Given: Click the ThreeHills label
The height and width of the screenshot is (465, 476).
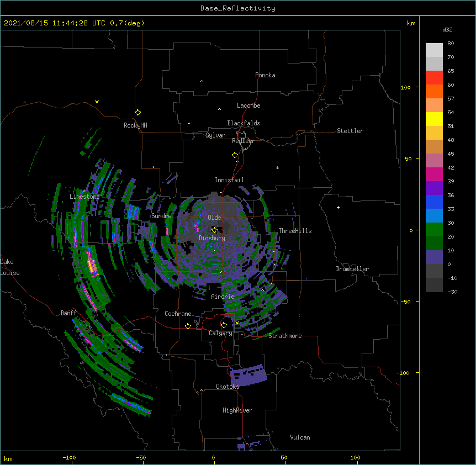Looking at the screenshot, I should [x=295, y=231].
